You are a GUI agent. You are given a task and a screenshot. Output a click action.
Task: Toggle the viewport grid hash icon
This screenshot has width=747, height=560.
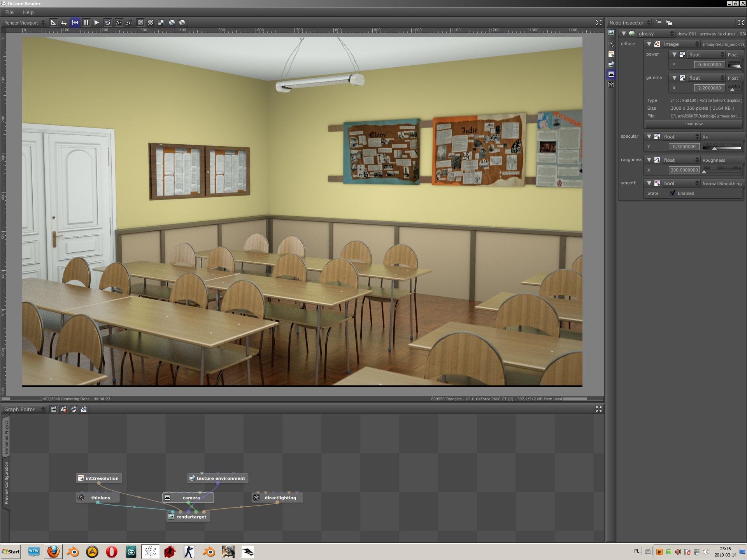(64, 23)
